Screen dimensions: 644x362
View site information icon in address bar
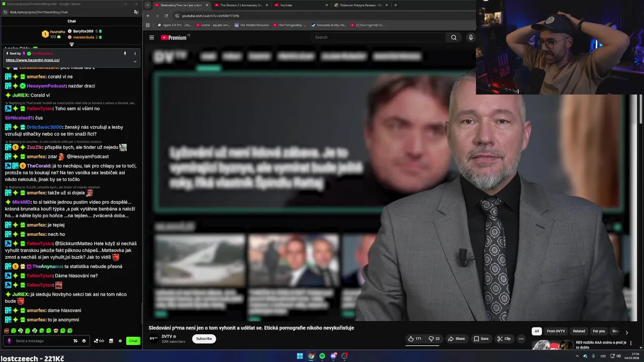177,16
